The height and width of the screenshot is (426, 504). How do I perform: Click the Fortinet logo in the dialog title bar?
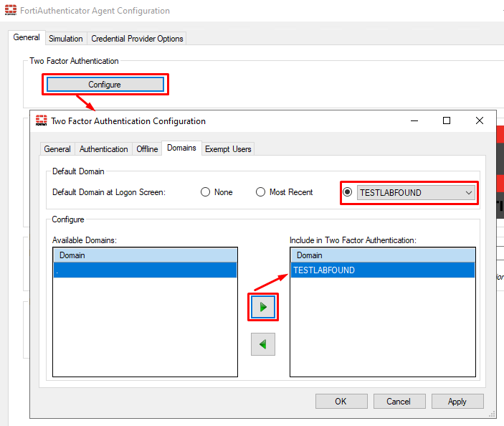(x=41, y=120)
